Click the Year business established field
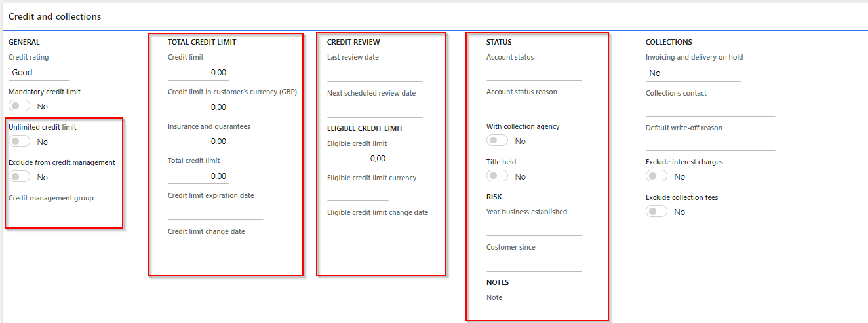Screen dimensions: 868x323 tap(534, 228)
